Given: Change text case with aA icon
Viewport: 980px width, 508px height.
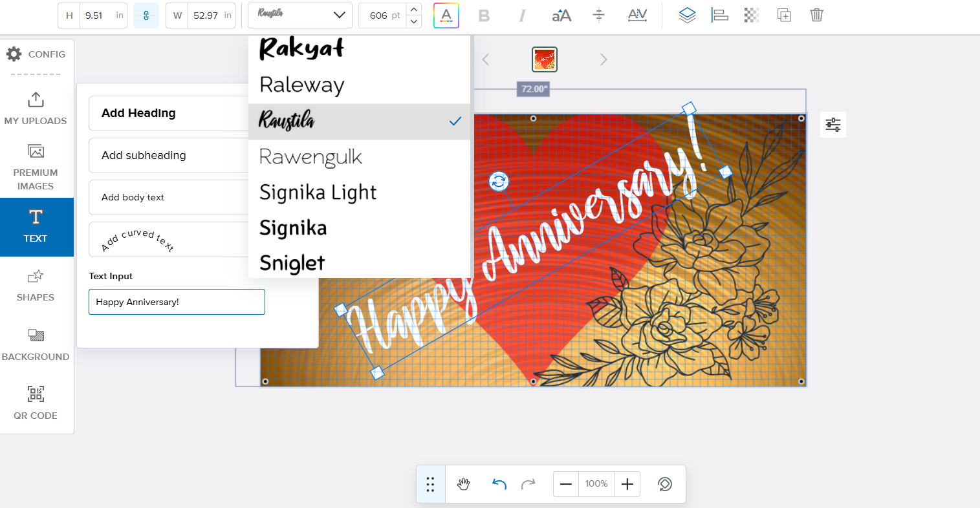Looking at the screenshot, I should coord(561,16).
